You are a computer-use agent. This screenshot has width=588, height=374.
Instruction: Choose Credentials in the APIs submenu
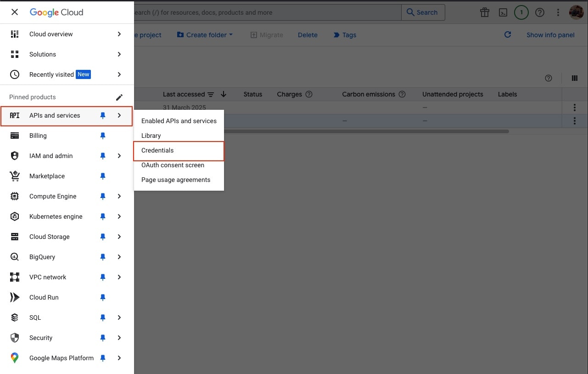[179, 151]
